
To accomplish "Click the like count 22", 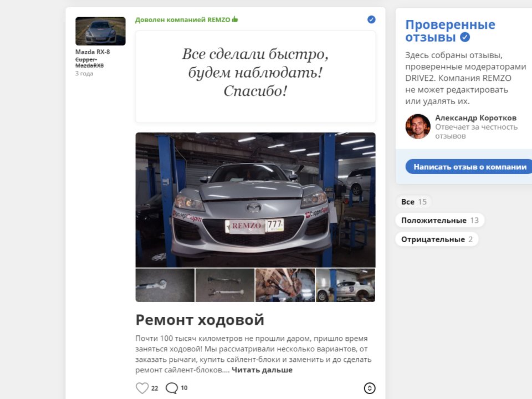I will (x=155, y=388).
